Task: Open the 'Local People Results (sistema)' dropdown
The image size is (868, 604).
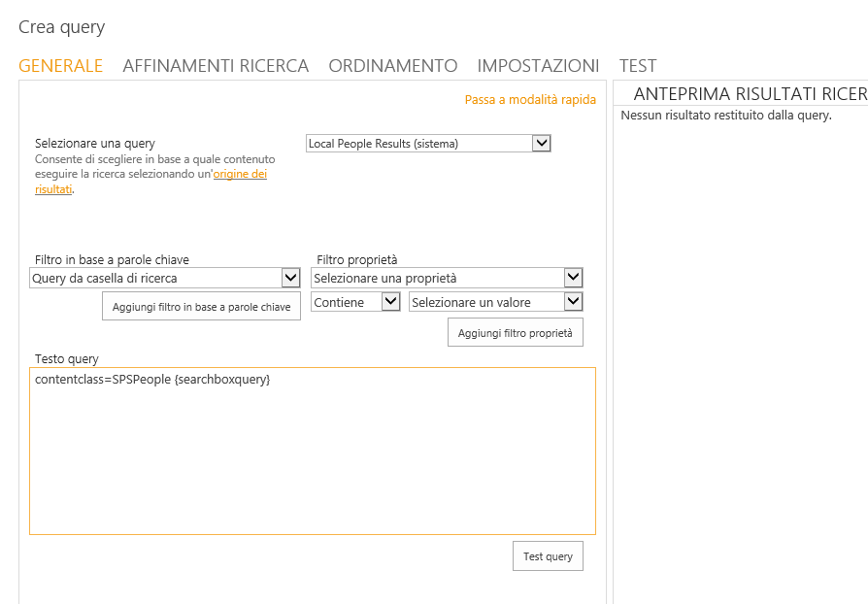Action: point(428,144)
